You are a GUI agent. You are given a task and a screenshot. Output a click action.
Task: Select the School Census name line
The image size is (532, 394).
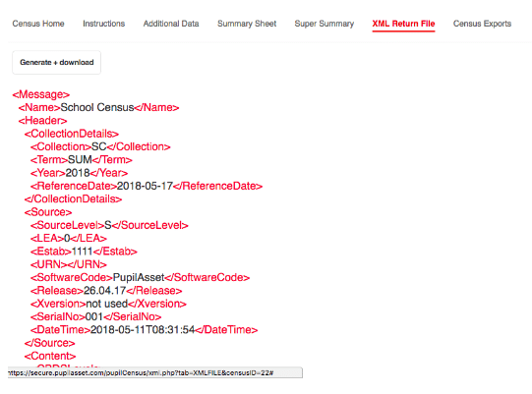[98, 107]
